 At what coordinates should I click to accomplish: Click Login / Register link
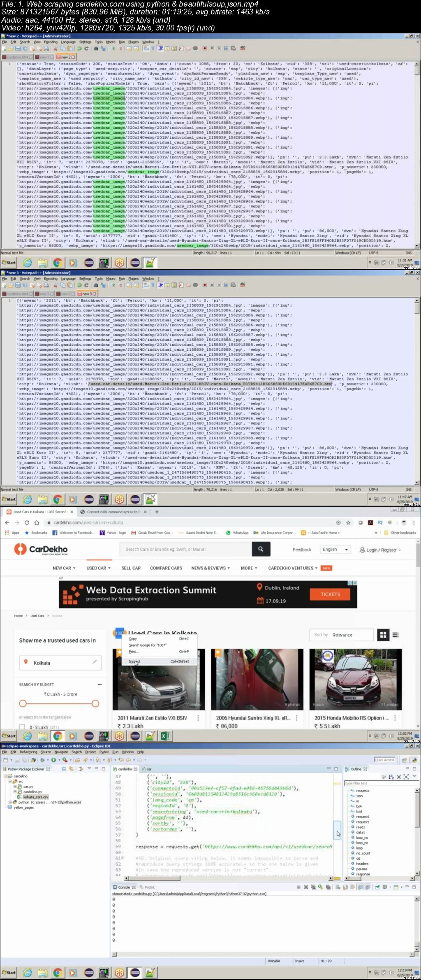(380, 550)
